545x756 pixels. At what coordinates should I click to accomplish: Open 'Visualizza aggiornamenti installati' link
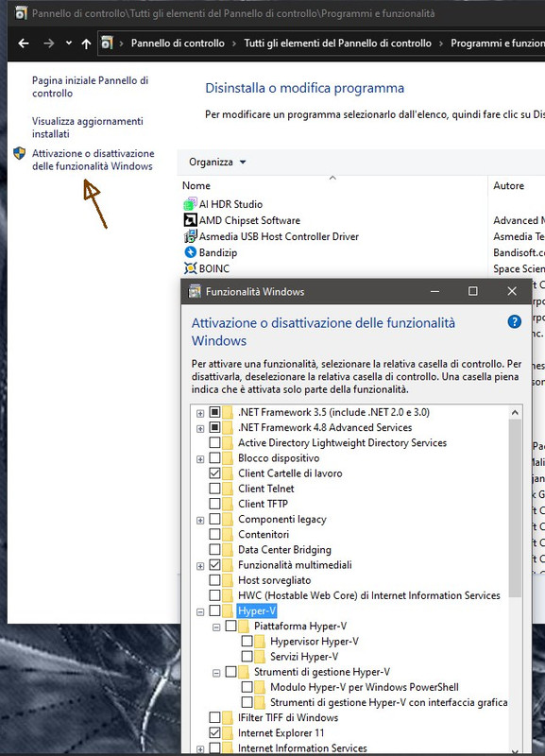coord(88,128)
